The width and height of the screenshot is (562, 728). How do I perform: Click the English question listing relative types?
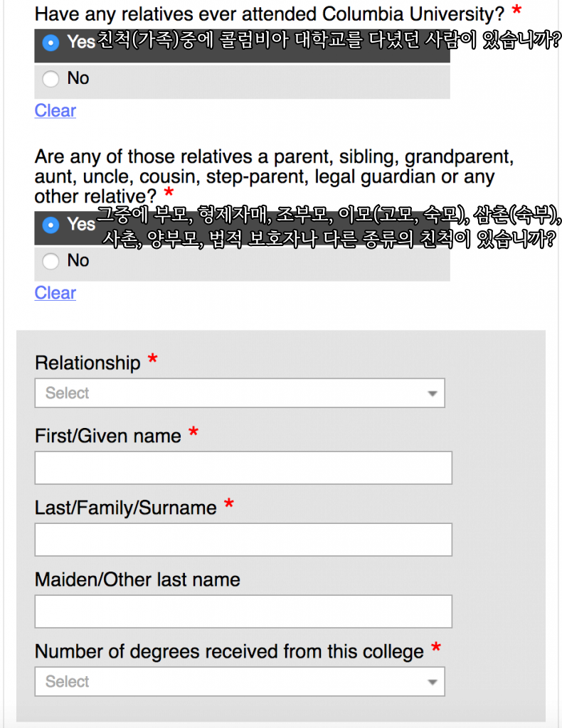(273, 175)
